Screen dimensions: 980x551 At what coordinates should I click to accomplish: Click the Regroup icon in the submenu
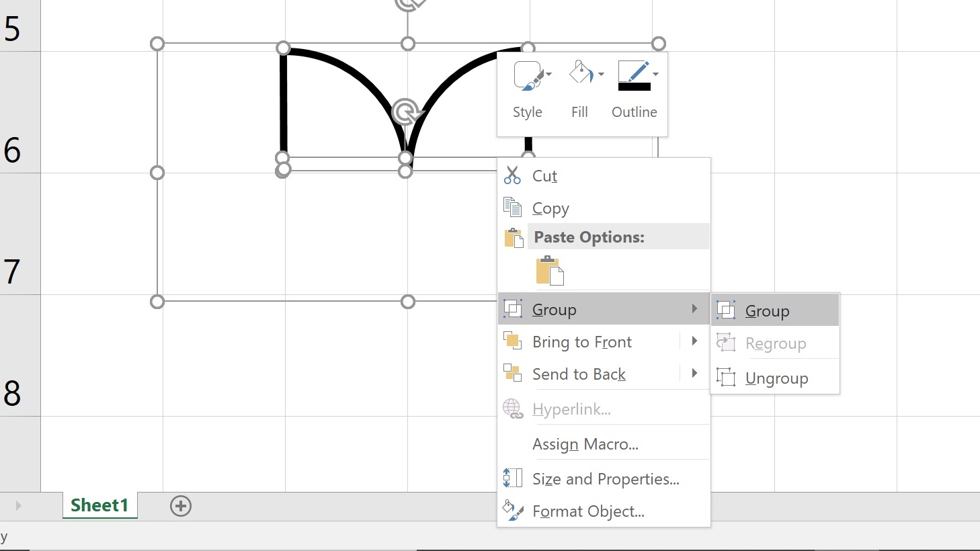pos(726,343)
